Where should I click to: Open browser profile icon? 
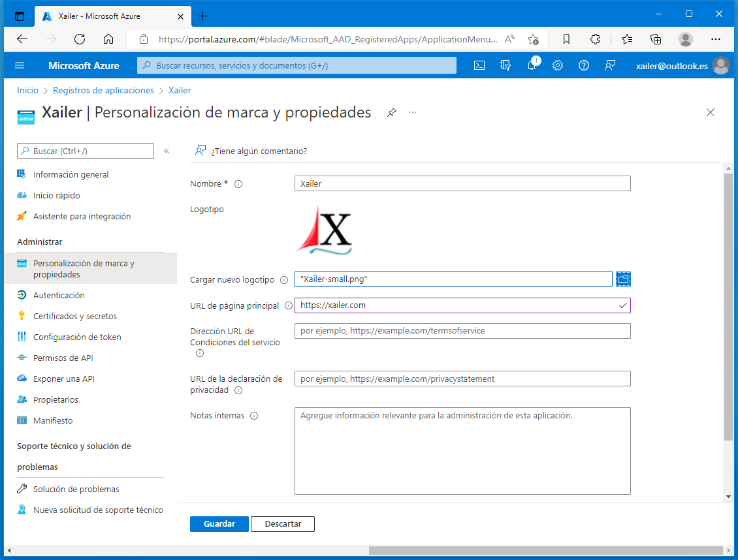coord(686,39)
